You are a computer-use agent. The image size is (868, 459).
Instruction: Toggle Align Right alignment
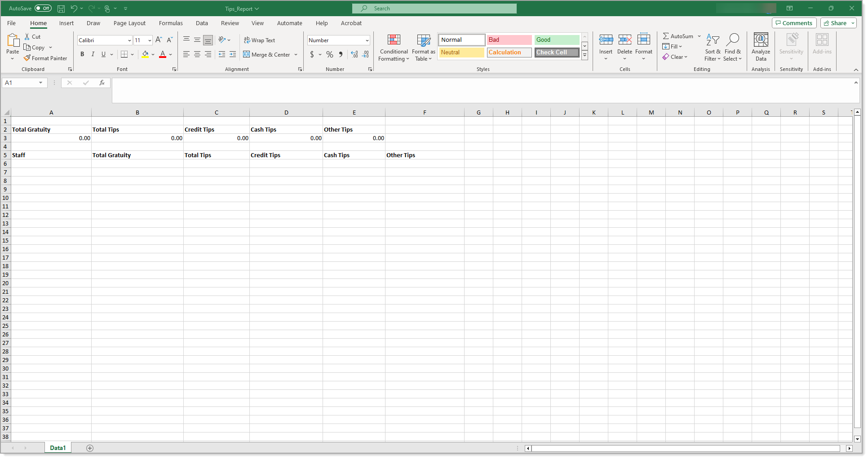click(x=208, y=54)
